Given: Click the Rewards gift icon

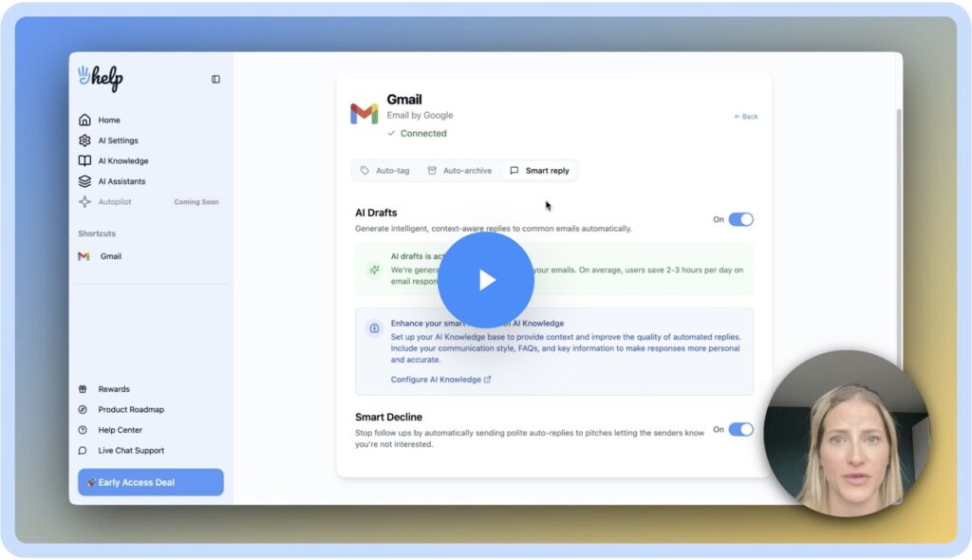Looking at the screenshot, I should click(83, 389).
